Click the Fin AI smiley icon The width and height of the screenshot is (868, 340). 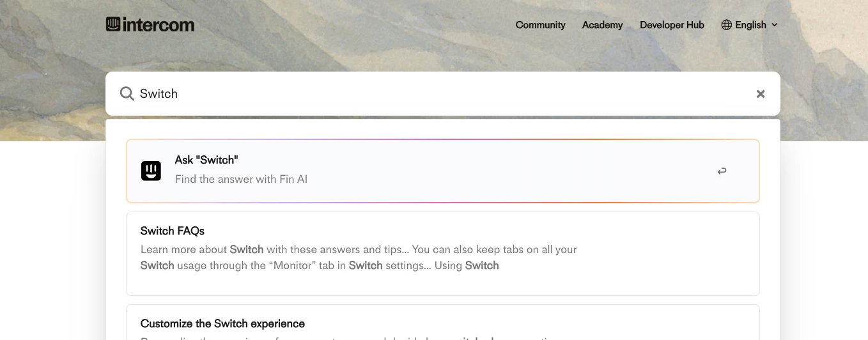click(151, 171)
